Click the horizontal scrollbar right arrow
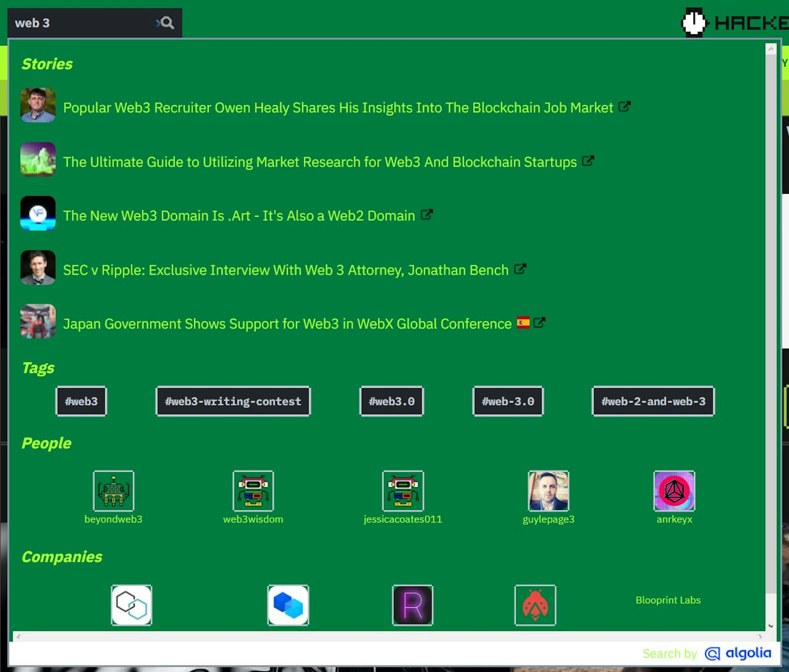The width and height of the screenshot is (789, 672). click(x=760, y=636)
